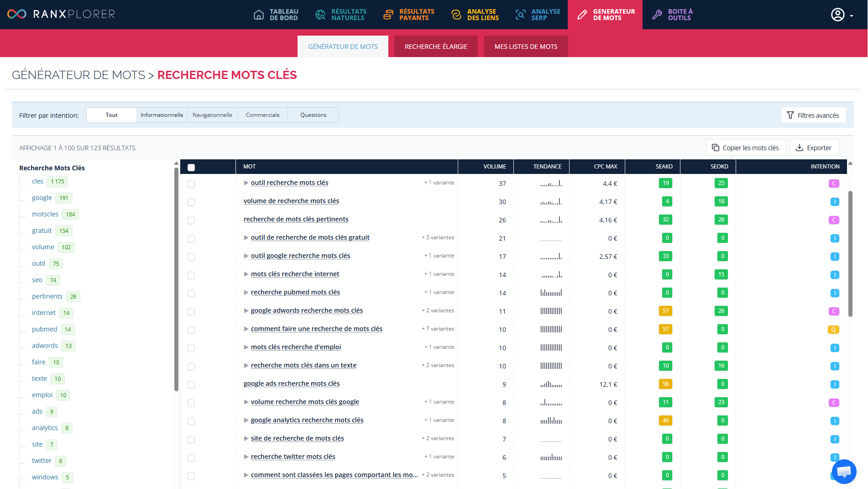Filter by 'pubmed' keyword in sidebar tree
The image size is (868, 489).
[44, 329]
